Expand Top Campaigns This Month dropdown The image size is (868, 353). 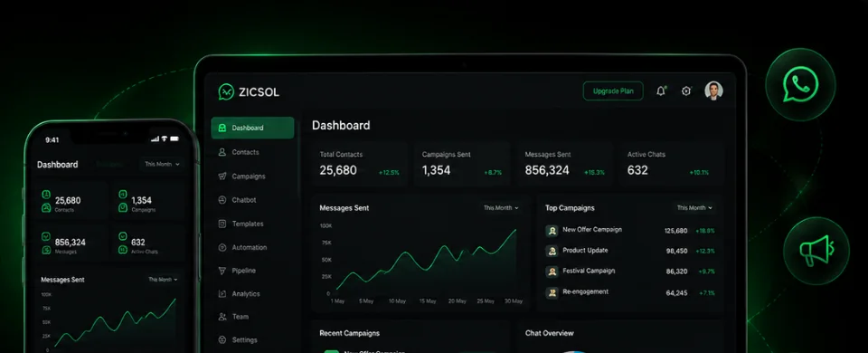coord(694,208)
